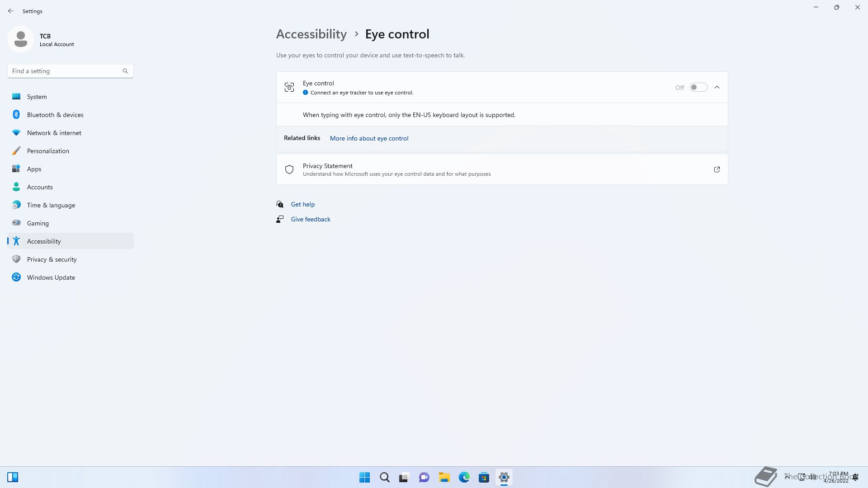Screen dimensions: 868x488
Task: Open More info about eye control link
Action: [x=369, y=138]
